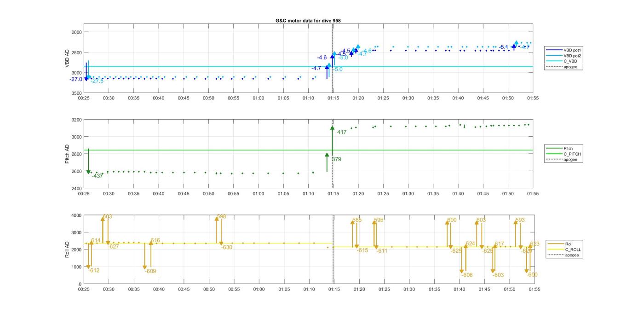
Task: Click the 'Pitch AD' y-axis label
Action: coord(67,154)
